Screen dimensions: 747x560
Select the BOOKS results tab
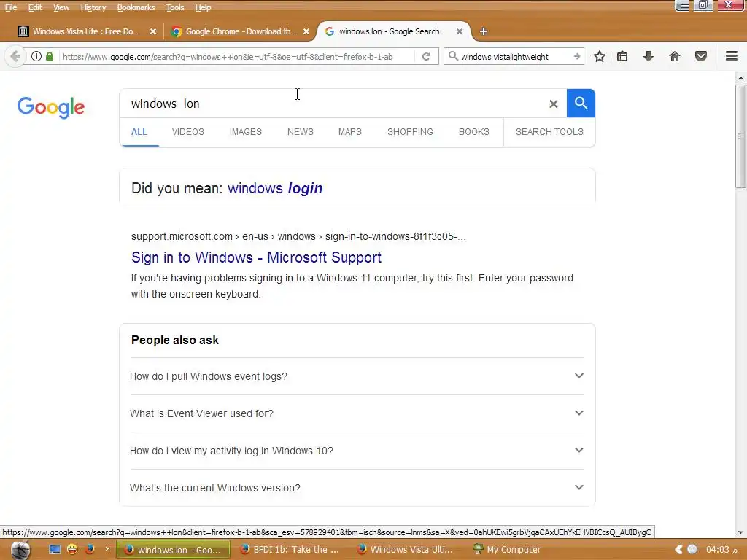coord(473,132)
